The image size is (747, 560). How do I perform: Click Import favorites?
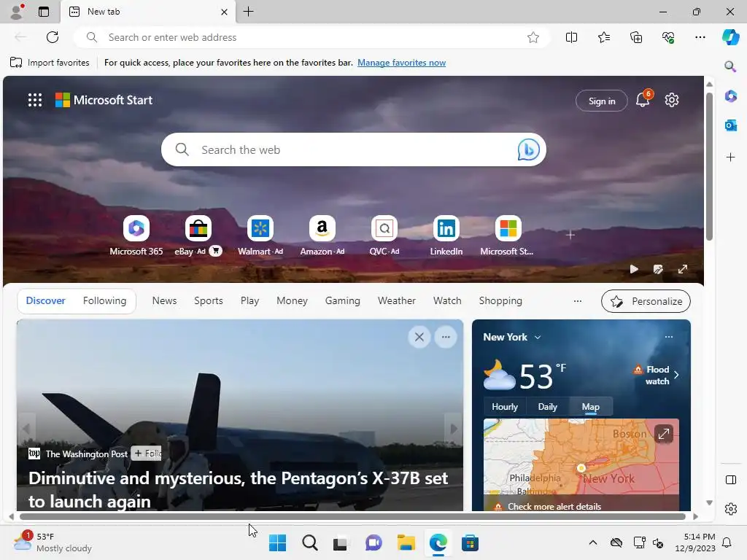click(50, 63)
